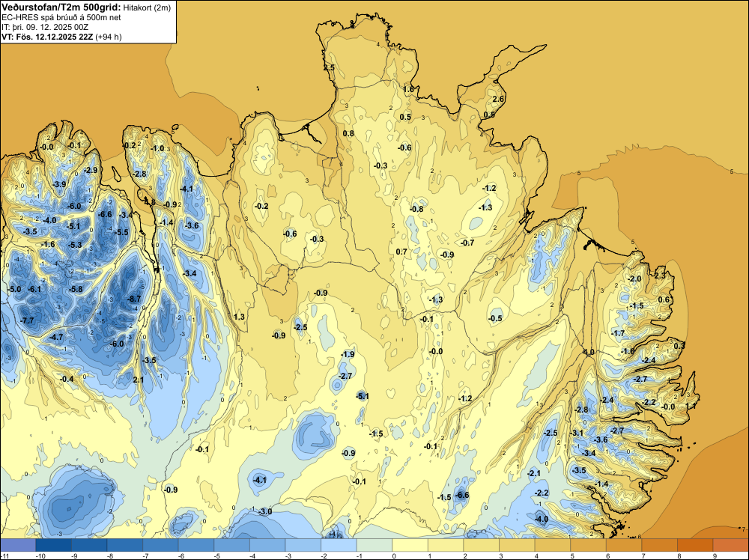Click the legend swatch between 2 and 3

pyautogui.click(x=481, y=545)
